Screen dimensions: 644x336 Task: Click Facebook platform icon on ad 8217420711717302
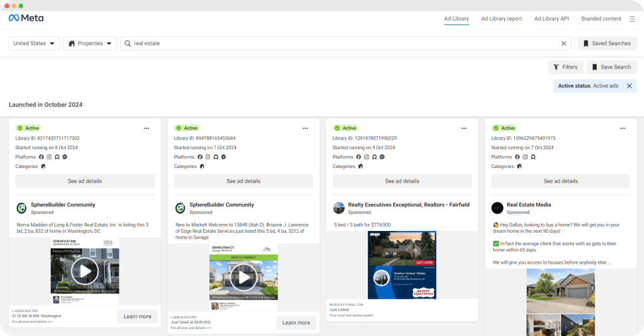click(x=41, y=157)
